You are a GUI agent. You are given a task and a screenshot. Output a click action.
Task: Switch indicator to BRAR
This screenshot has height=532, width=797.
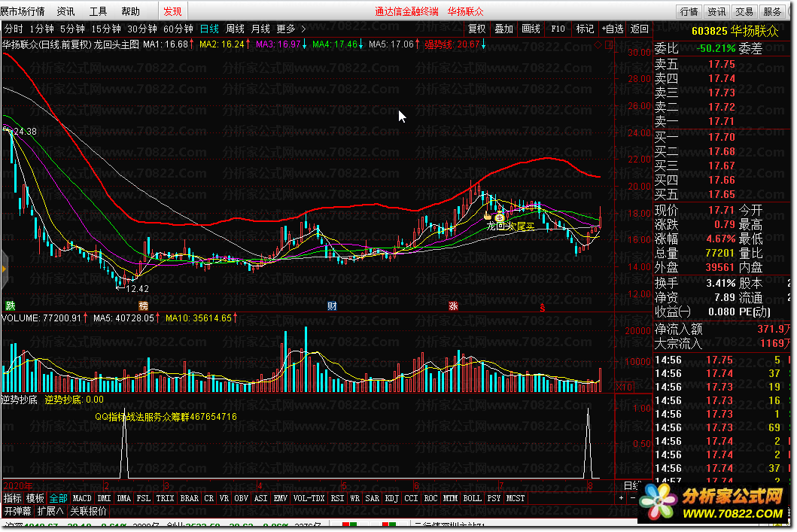[x=189, y=498]
